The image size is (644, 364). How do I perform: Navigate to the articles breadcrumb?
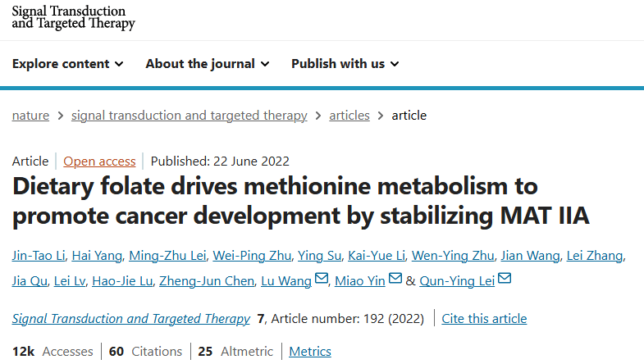(349, 116)
